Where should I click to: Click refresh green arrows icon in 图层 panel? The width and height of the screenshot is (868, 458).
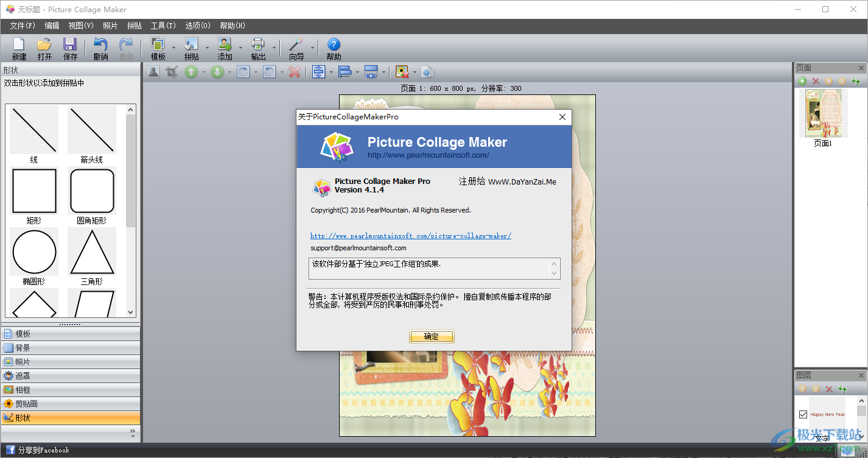click(842, 389)
